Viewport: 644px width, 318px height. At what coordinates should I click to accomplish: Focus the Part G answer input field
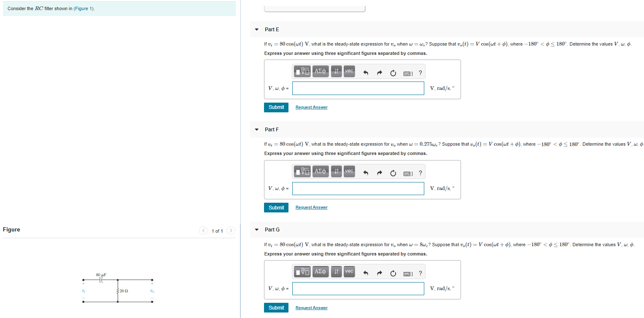pyautogui.click(x=358, y=288)
